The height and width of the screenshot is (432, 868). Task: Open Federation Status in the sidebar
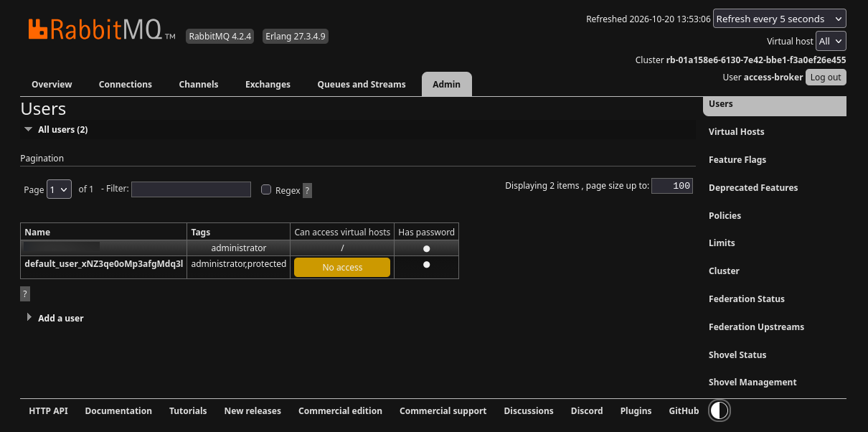(746, 299)
